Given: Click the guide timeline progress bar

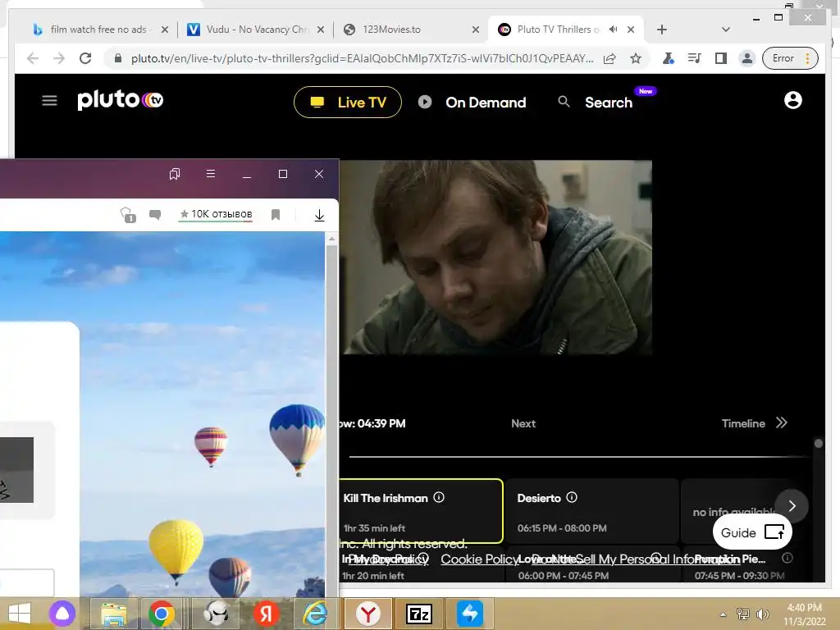Looking at the screenshot, I should pos(578,456).
